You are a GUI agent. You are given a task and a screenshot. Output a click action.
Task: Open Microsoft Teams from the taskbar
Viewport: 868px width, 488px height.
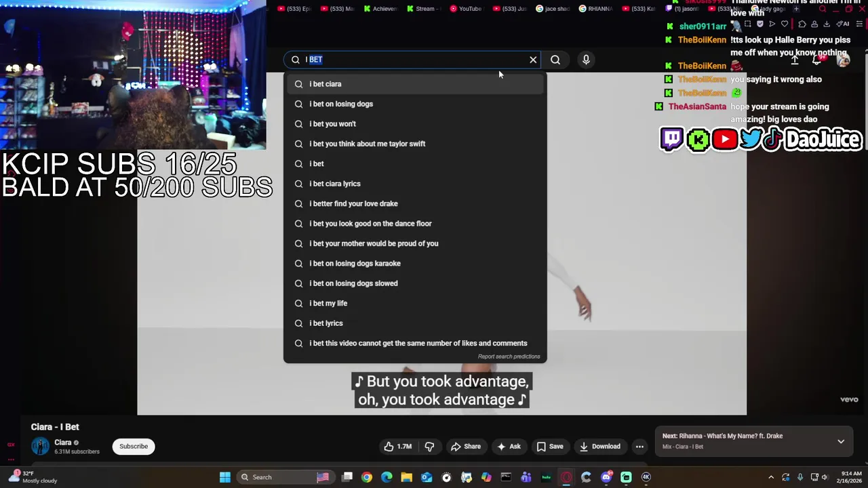pos(526,477)
